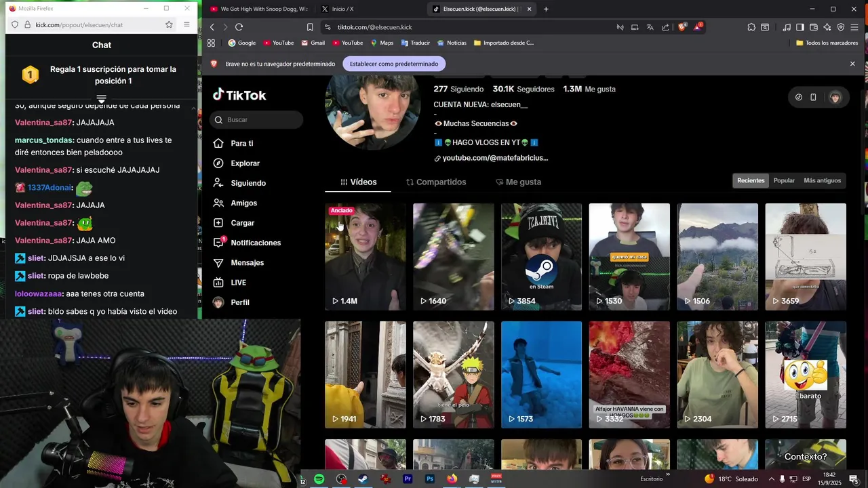This screenshot has height=488, width=868.
Task: Click the bookmark icon beside Brave address bar
Action: 310,27
